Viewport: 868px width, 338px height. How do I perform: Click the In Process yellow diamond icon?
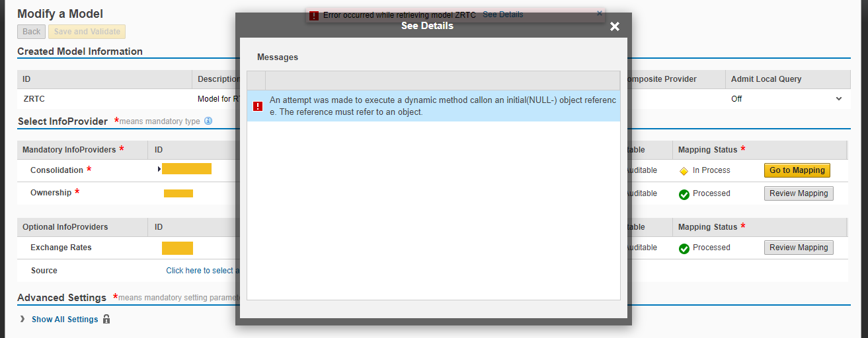(684, 171)
